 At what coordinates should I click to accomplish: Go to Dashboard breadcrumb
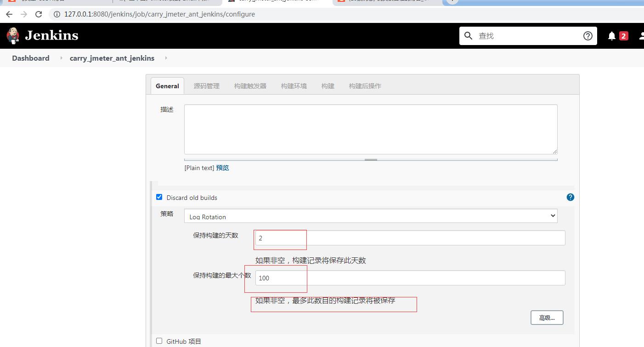[x=31, y=58]
